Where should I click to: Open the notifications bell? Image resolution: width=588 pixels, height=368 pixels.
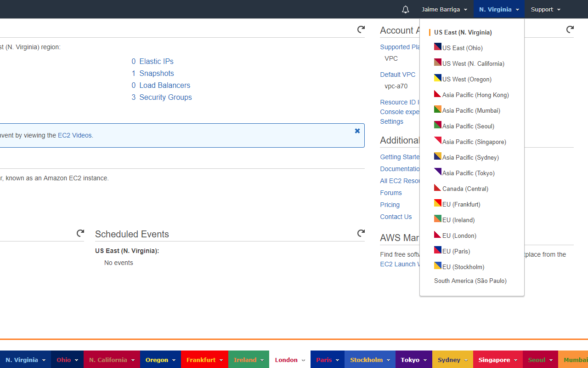[405, 9]
